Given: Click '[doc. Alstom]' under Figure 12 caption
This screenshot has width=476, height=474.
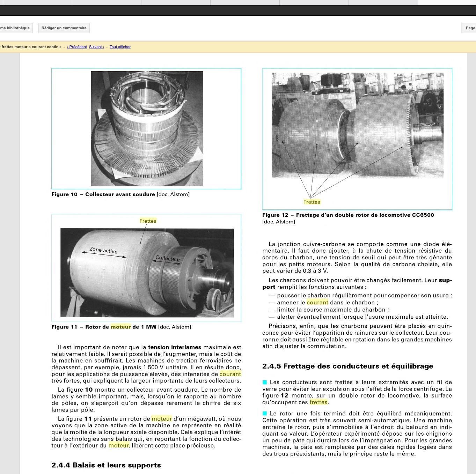Looking at the screenshot, I should click(279, 222).
